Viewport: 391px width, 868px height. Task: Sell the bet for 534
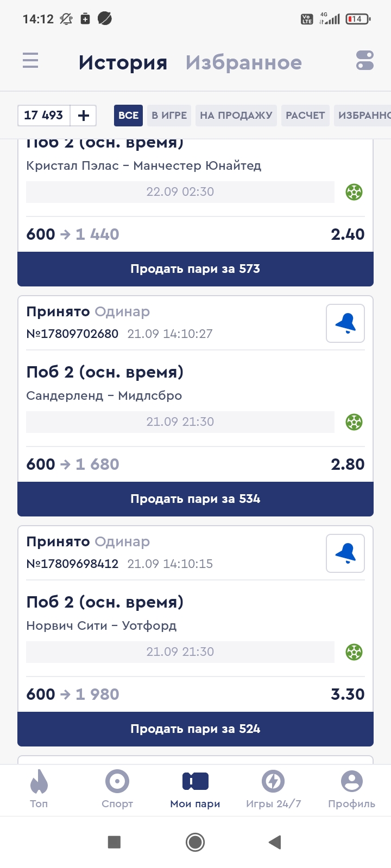pos(195,499)
